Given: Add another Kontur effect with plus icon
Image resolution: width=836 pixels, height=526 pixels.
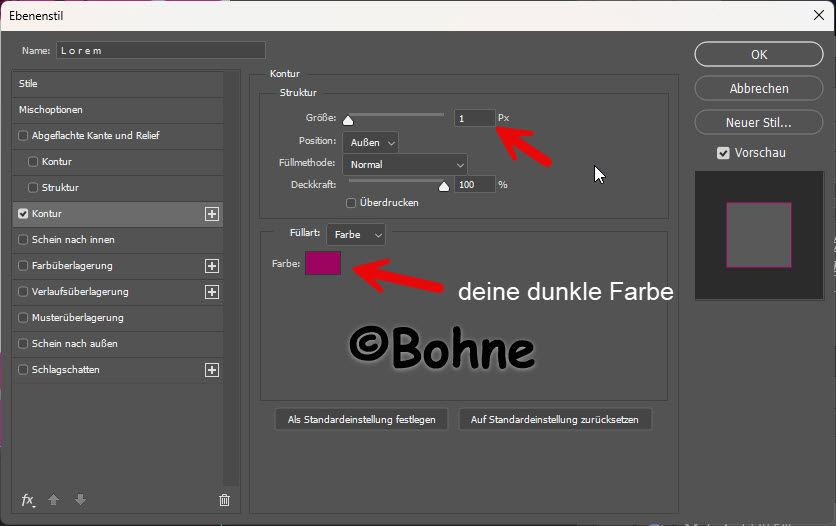Looking at the screenshot, I should [211, 214].
